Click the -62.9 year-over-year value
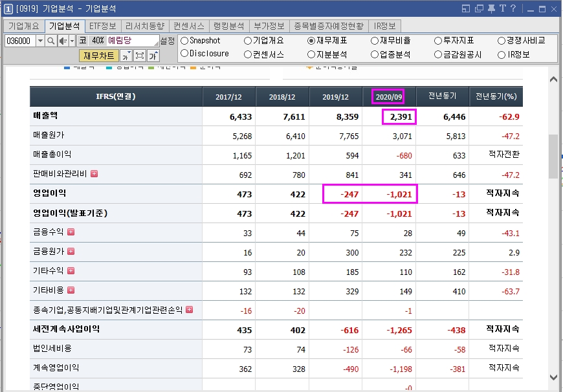 click(509, 117)
